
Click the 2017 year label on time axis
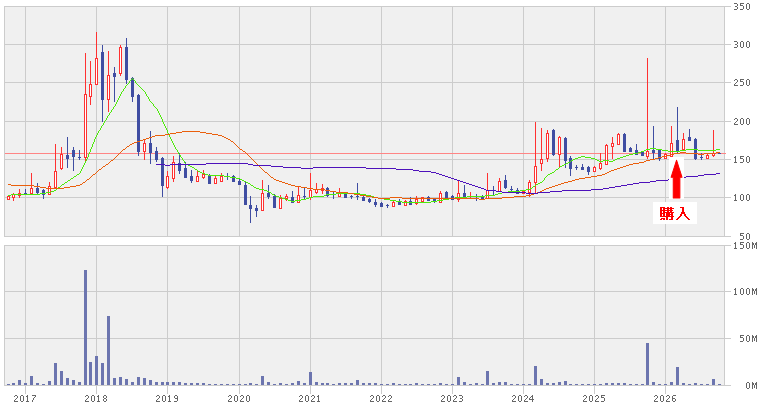pyautogui.click(x=25, y=399)
